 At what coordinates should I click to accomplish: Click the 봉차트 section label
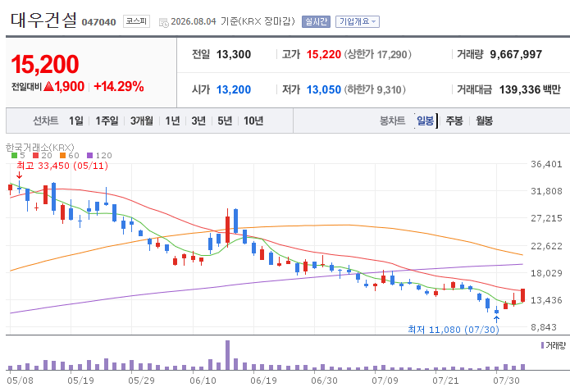pyautogui.click(x=392, y=121)
